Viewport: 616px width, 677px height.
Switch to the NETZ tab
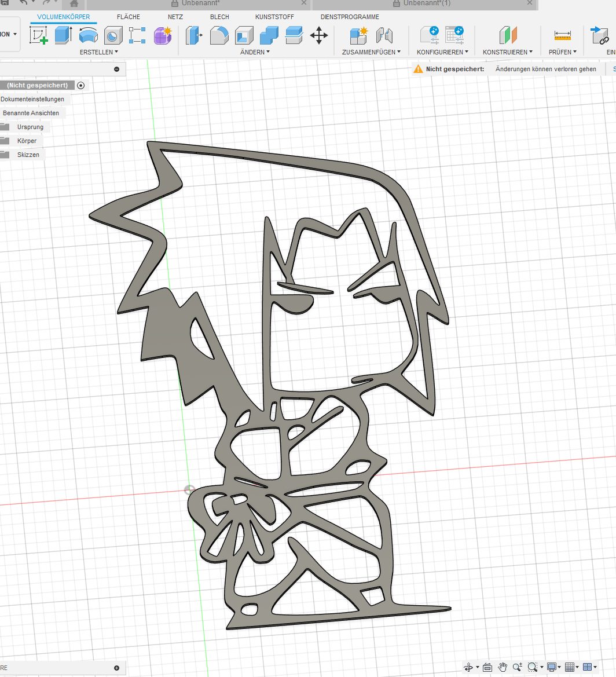tap(175, 17)
